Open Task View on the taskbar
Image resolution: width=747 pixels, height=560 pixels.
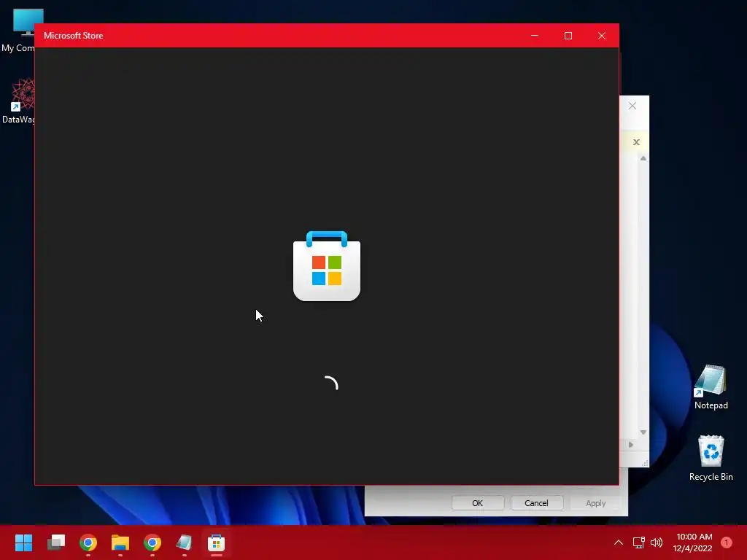55,542
